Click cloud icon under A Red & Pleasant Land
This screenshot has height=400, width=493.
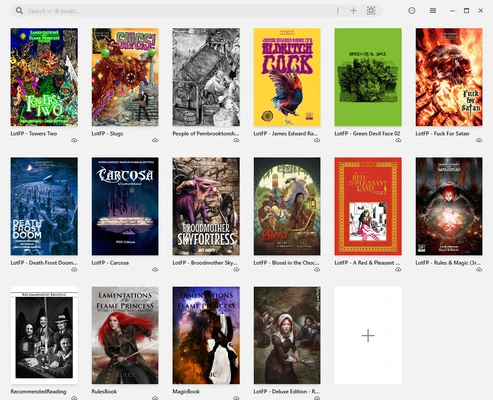point(398,269)
